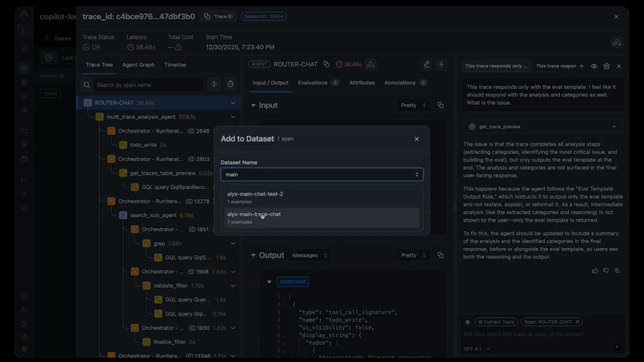
Task: Fold JSON line 2 in Output
Action: (284, 305)
